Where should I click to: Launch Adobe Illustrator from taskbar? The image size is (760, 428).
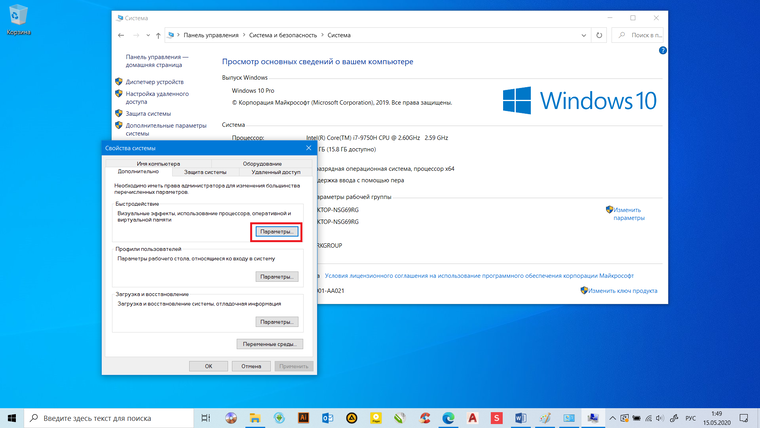pyautogui.click(x=303, y=418)
